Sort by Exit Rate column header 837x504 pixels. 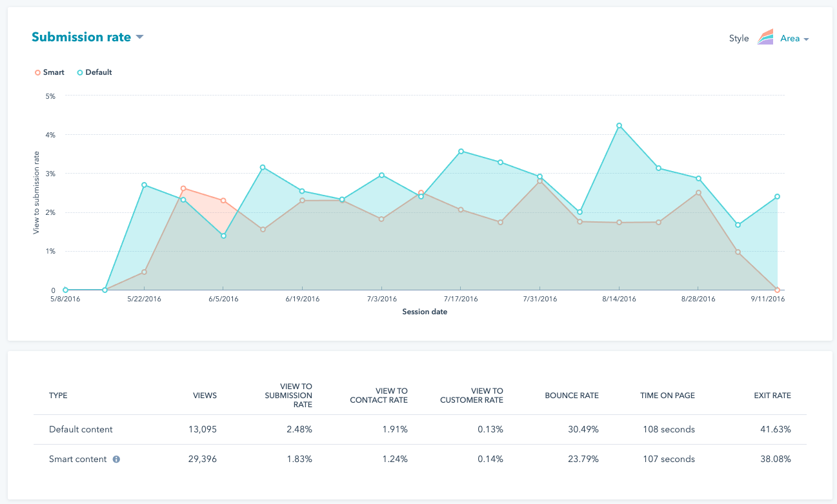point(772,396)
